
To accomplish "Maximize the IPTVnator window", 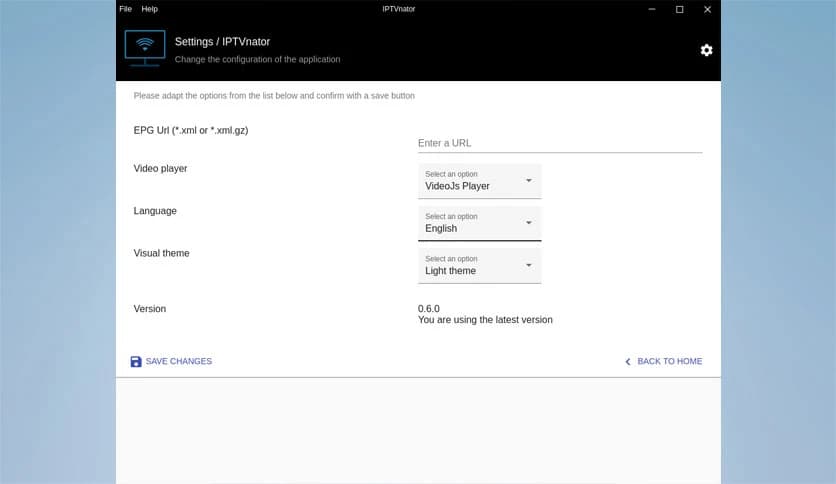I will (x=679, y=9).
